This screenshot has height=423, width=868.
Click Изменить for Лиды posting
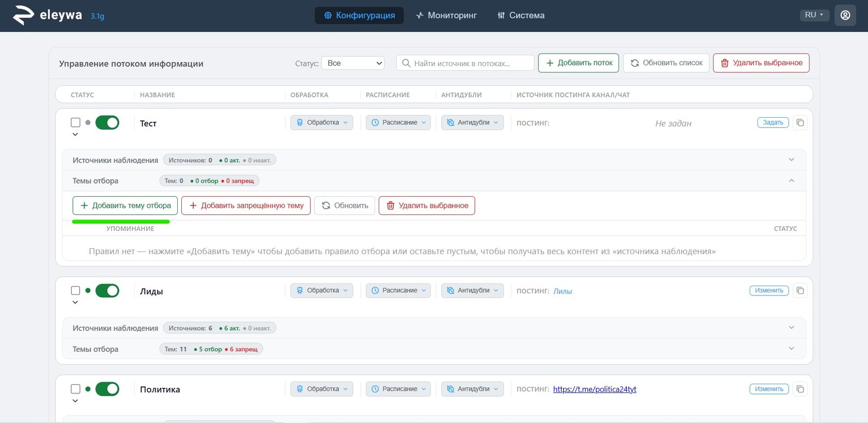pyautogui.click(x=769, y=290)
